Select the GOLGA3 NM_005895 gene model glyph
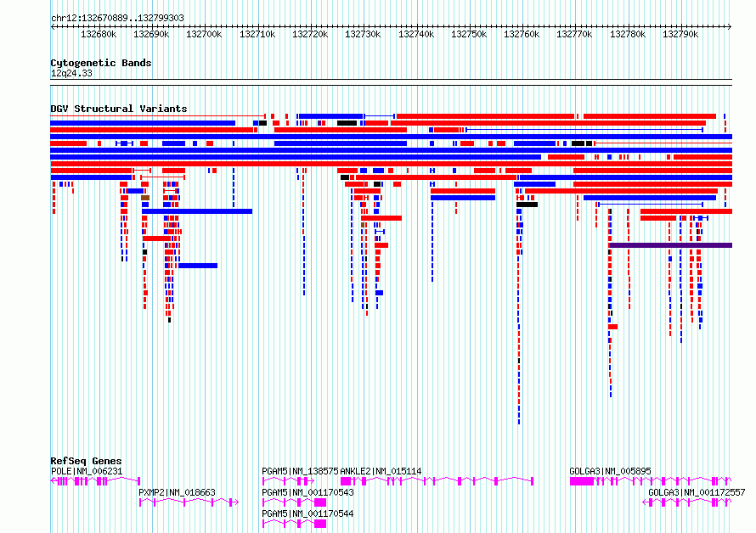The image size is (756, 533). click(651, 481)
